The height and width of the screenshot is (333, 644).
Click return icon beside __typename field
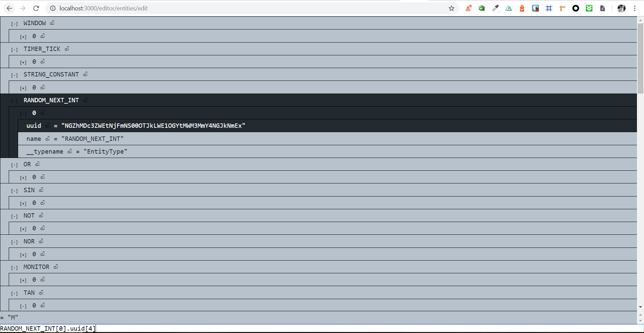[69, 151]
